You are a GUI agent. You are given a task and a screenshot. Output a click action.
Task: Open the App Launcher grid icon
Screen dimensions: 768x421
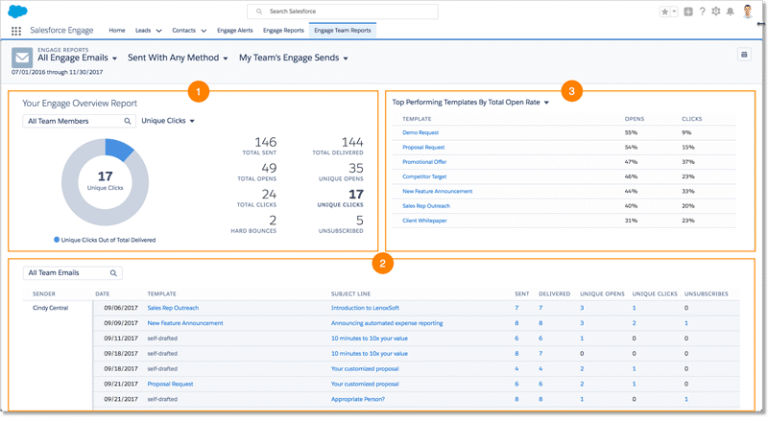tap(16, 31)
